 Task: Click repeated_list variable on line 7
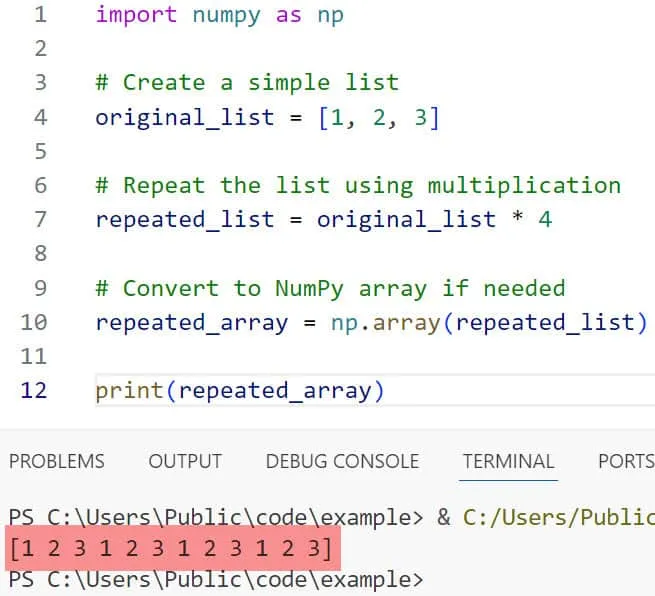(x=184, y=219)
